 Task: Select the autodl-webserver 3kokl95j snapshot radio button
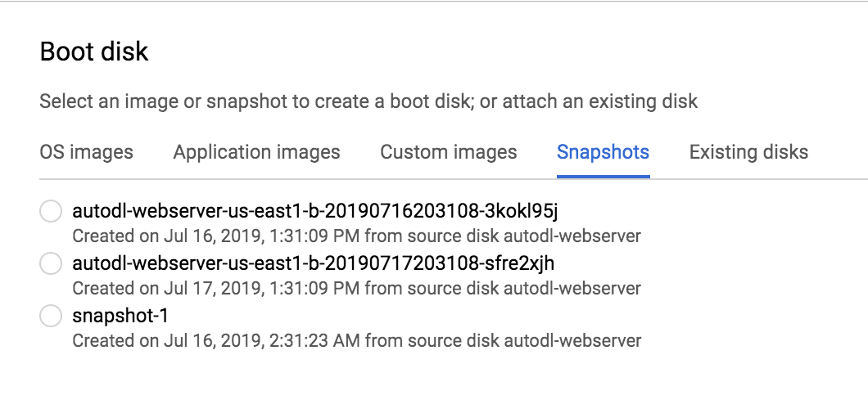(x=51, y=211)
